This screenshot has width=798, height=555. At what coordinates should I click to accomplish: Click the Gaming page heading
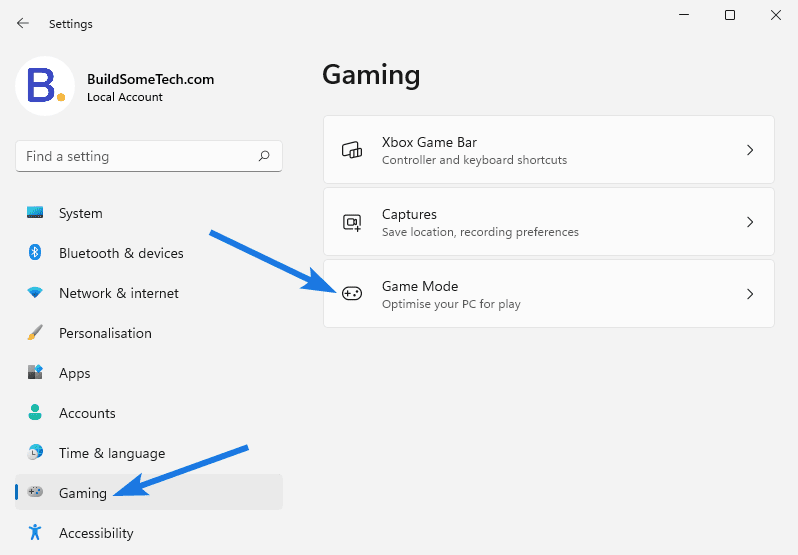[x=372, y=75]
